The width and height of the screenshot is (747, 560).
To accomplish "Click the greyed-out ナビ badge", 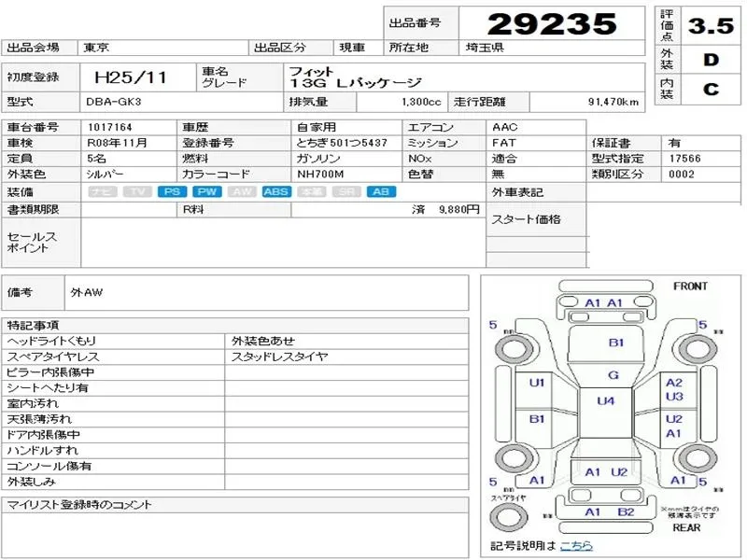I will click(103, 191).
